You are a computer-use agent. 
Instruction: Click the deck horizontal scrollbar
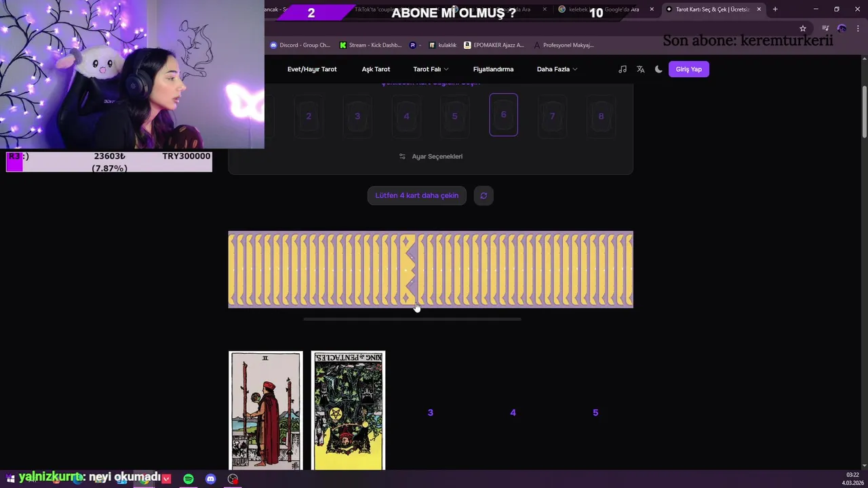coord(412,319)
